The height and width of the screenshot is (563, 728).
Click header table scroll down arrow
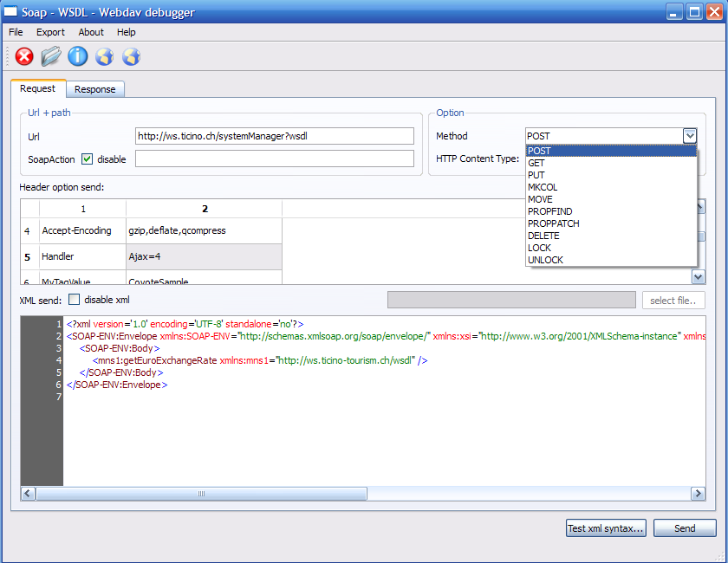tap(699, 277)
